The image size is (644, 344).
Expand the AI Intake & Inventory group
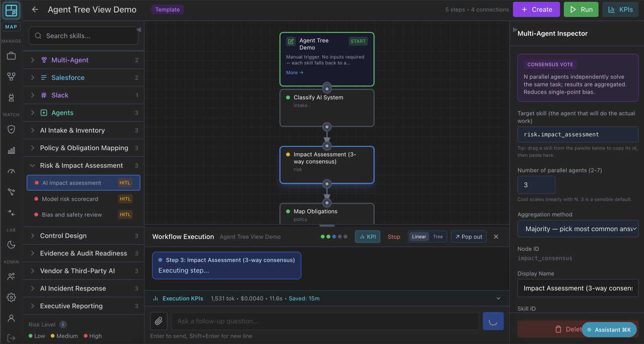[84, 130]
